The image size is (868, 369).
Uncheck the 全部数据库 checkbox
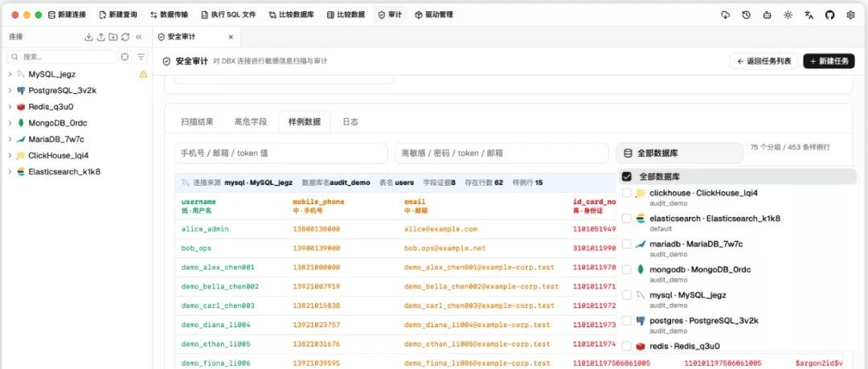(627, 177)
